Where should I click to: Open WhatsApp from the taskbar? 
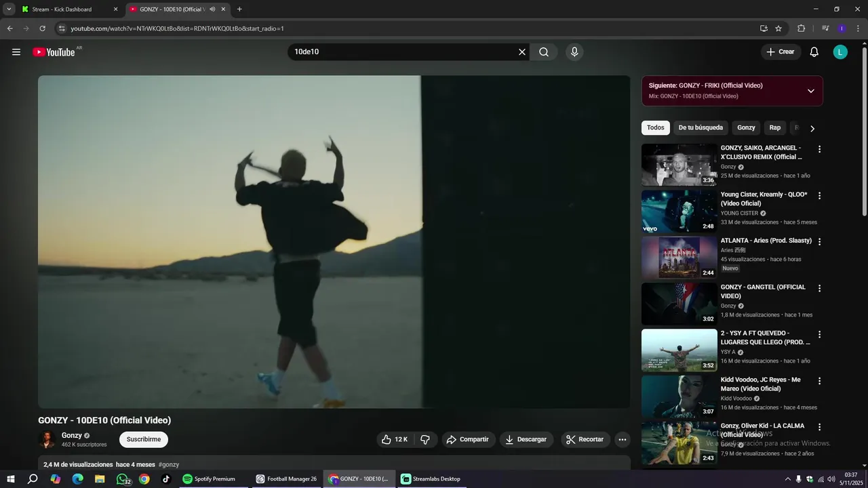tap(122, 479)
